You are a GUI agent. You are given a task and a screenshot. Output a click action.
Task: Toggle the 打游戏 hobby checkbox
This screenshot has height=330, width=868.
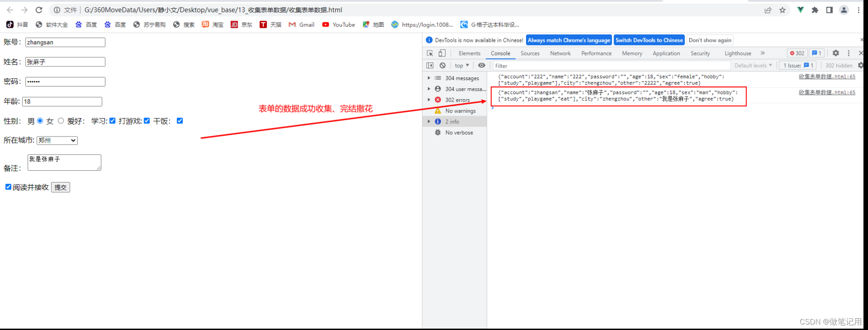point(147,121)
